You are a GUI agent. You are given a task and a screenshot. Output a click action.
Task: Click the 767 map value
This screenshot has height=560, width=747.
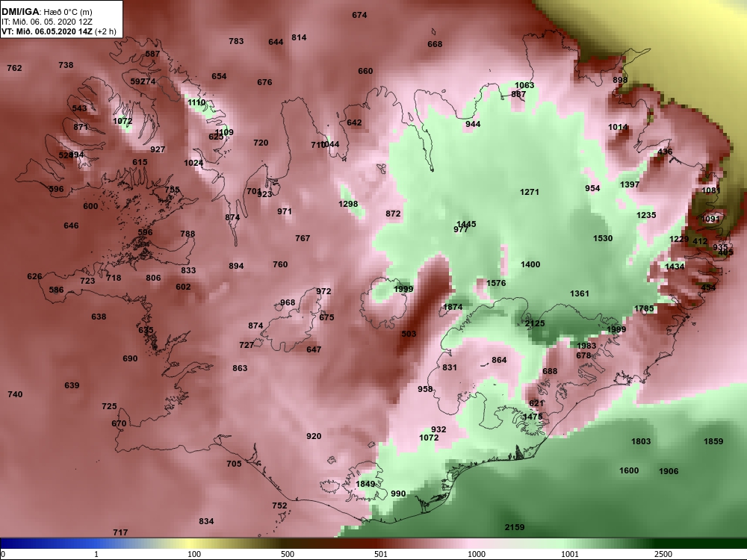(x=303, y=238)
